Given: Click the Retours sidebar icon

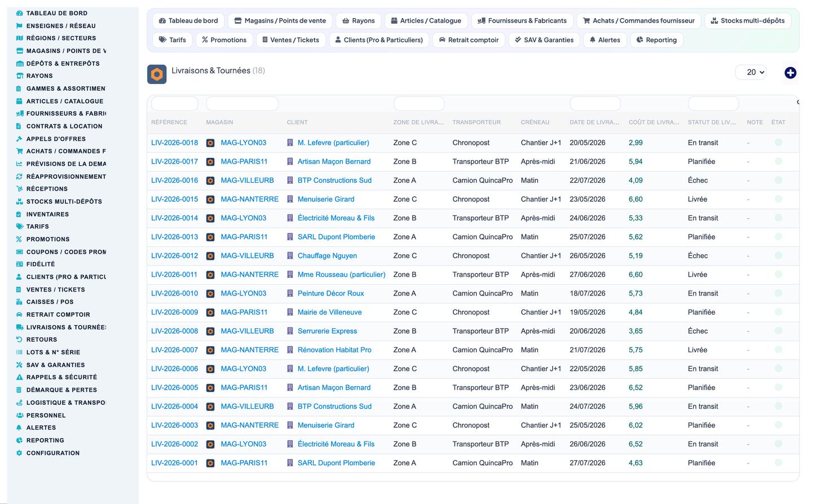Looking at the screenshot, I should click(x=19, y=339).
